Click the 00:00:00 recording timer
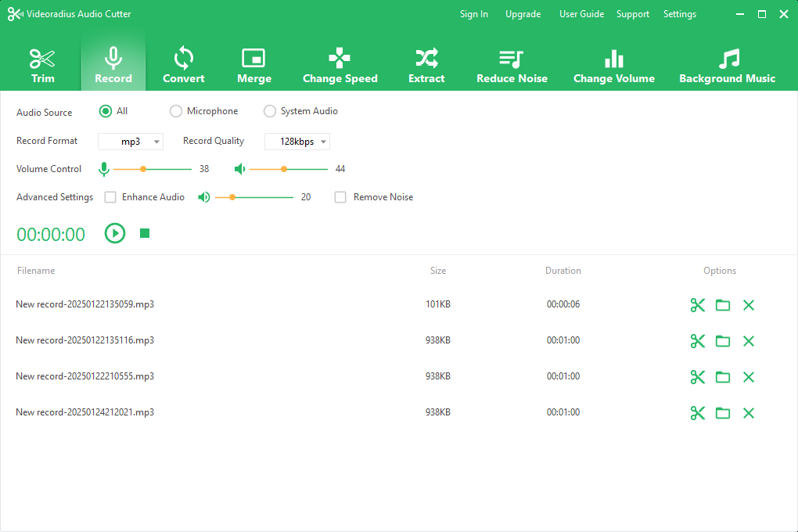This screenshot has width=798, height=532. tap(51, 234)
